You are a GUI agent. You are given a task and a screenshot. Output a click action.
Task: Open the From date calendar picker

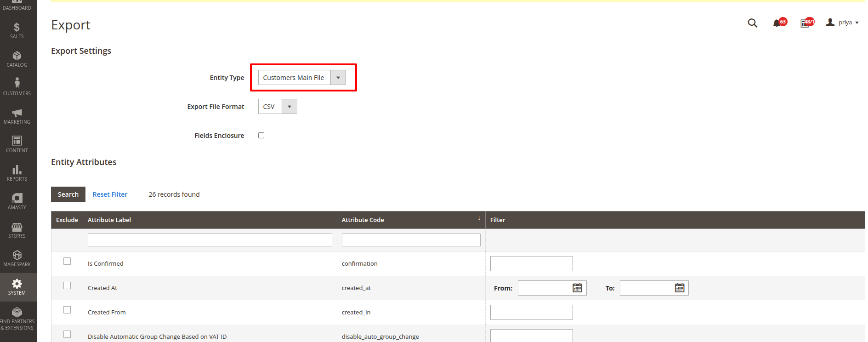(578, 288)
